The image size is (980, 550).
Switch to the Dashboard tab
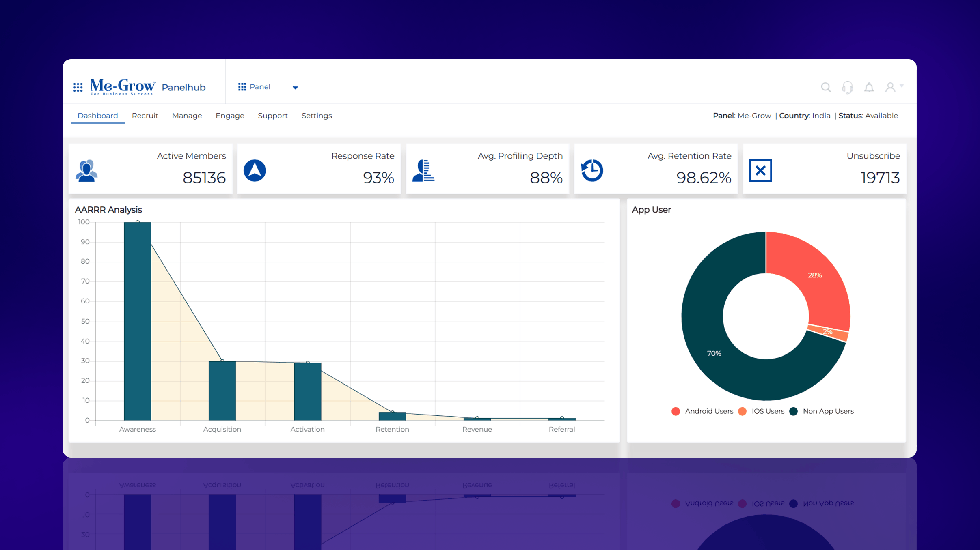[98, 116]
